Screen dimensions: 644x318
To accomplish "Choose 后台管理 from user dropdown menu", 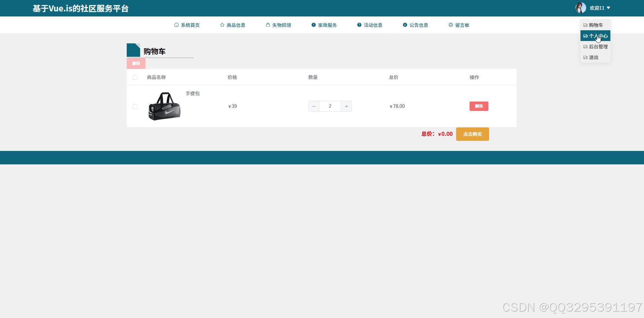I will 595,46.
